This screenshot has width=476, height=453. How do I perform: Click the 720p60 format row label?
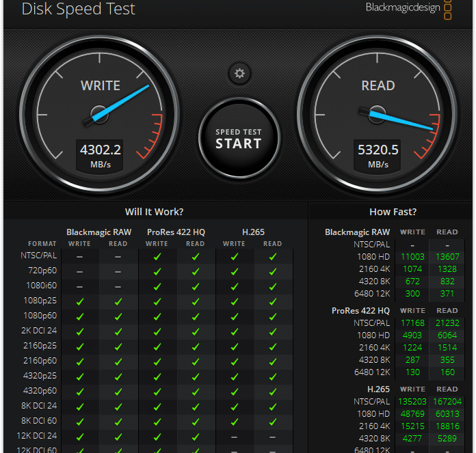tap(42, 271)
